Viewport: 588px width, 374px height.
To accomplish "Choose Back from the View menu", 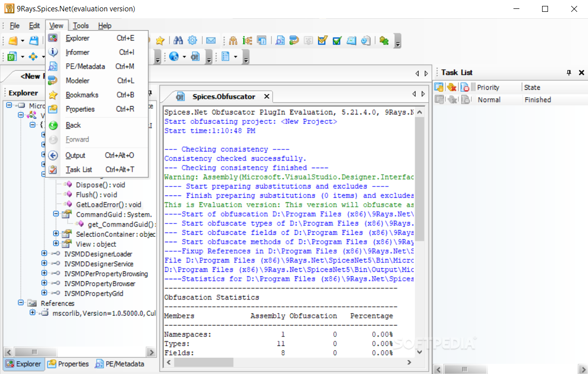I will 97,125.
